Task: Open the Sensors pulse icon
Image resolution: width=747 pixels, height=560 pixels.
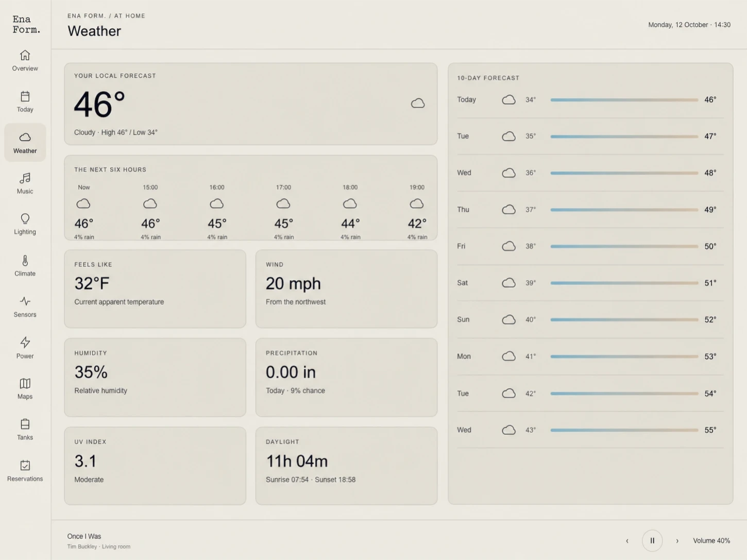Action: [x=25, y=301]
